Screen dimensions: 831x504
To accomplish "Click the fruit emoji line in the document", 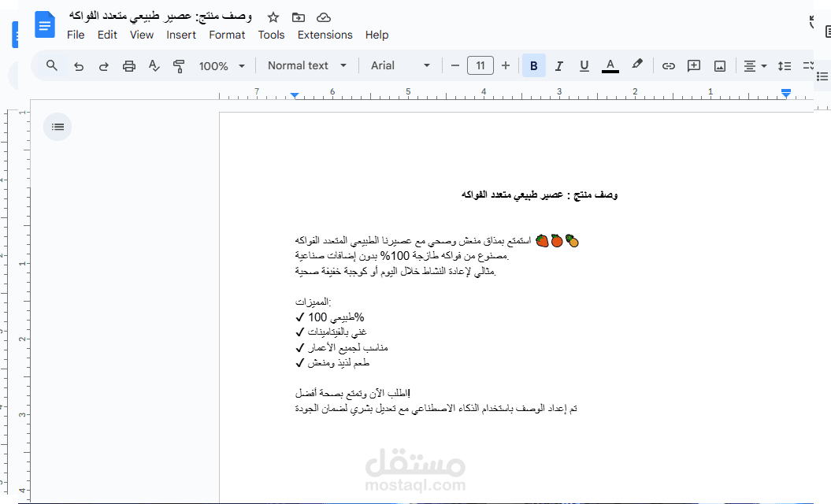I will coord(436,241).
